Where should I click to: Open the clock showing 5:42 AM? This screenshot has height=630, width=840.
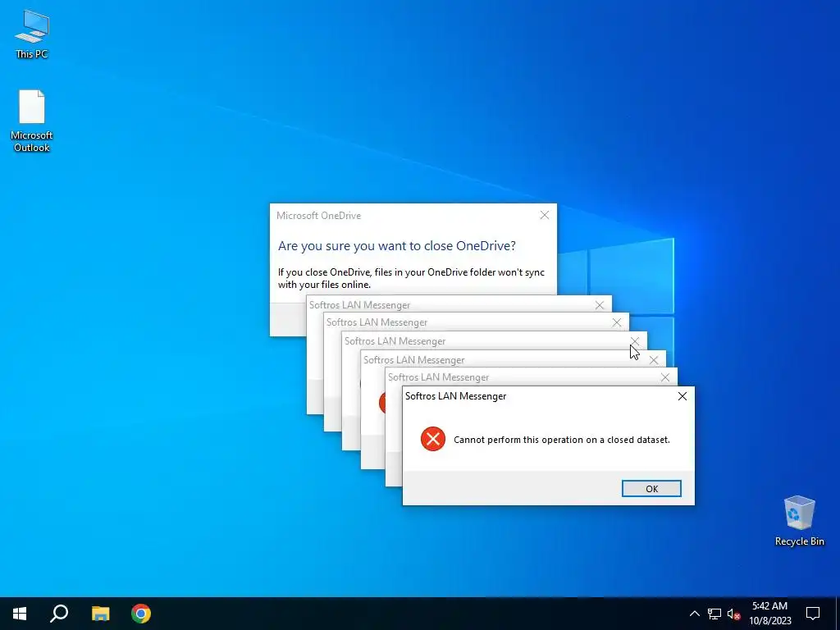click(x=769, y=614)
